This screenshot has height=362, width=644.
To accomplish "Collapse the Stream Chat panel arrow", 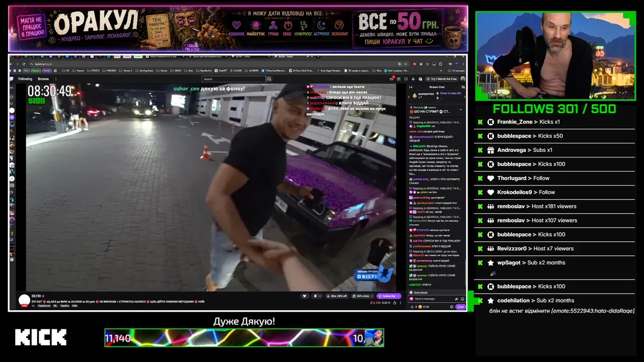I will point(410,87).
